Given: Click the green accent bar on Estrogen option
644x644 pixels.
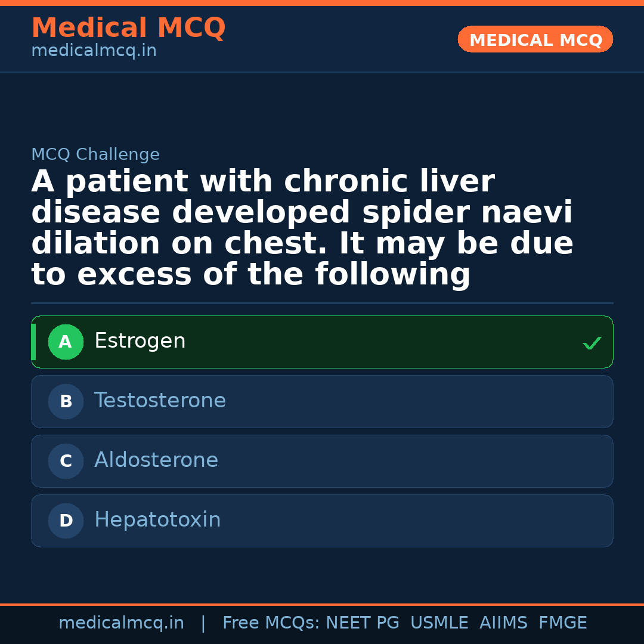Looking at the screenshot, I should point(33,342).
